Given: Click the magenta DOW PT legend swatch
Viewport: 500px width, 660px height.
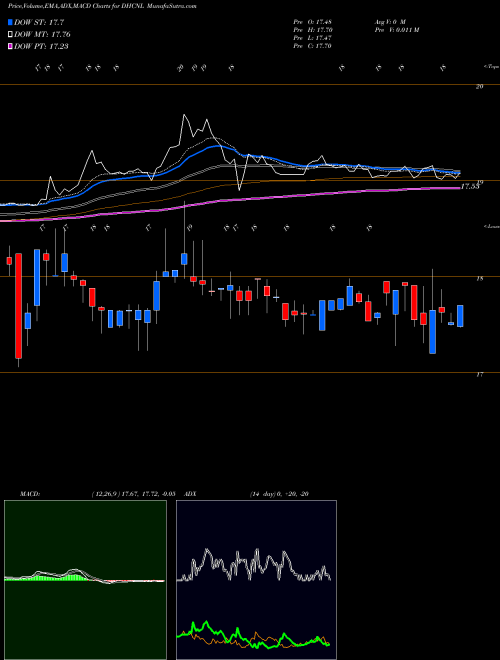Looking at the screenshot, I should pos(11,46).
